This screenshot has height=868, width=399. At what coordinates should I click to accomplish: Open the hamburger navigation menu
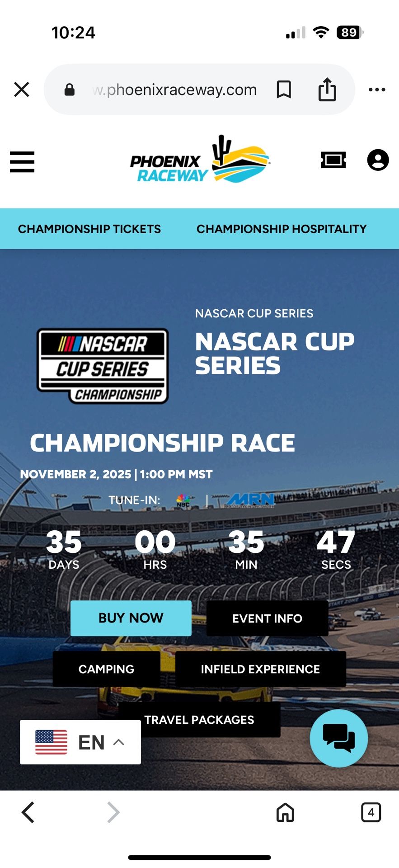22,161
